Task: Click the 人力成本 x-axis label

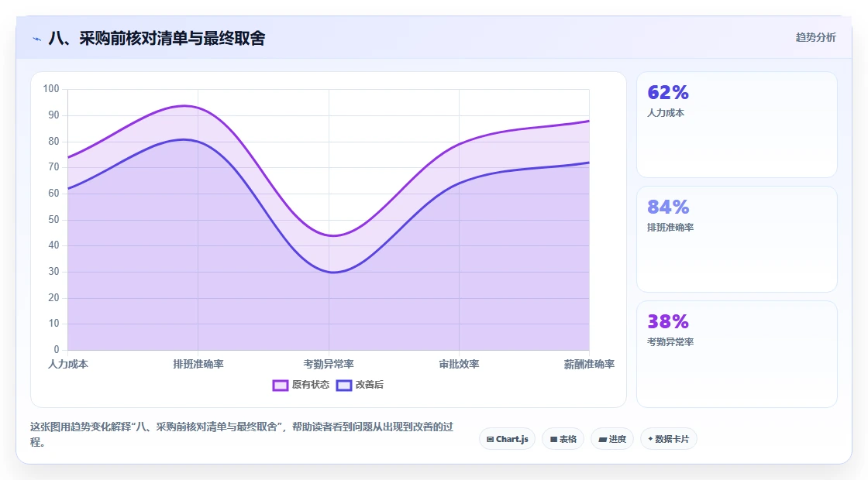Action: (x=68, y=364)
